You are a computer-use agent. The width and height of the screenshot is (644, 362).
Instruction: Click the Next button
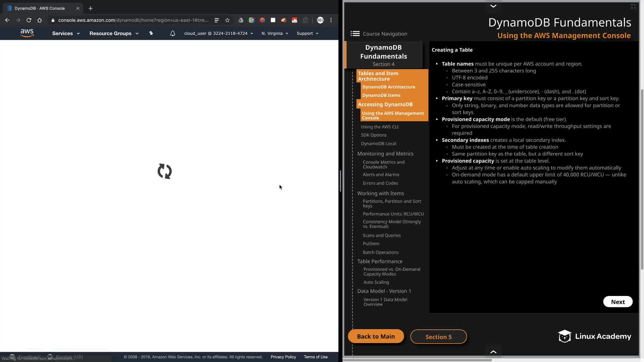pos(618,302)
